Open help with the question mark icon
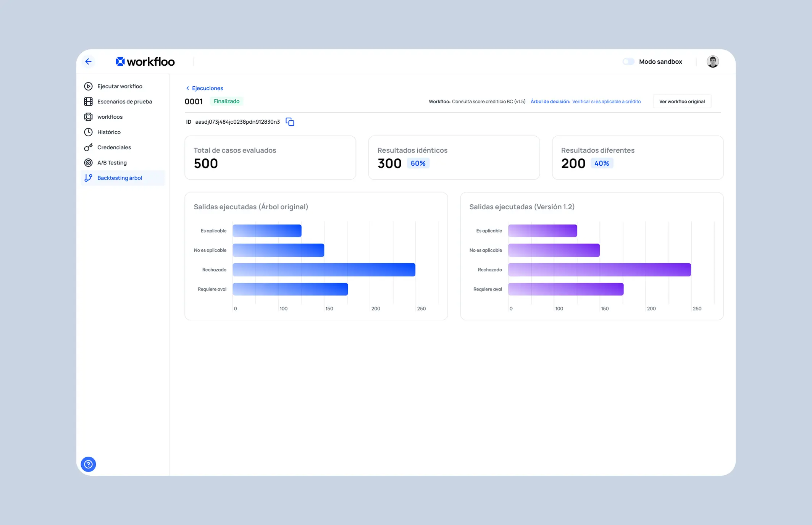Image resolution: width=812 pixels, height=525 pixels. (x=88, y=464)
